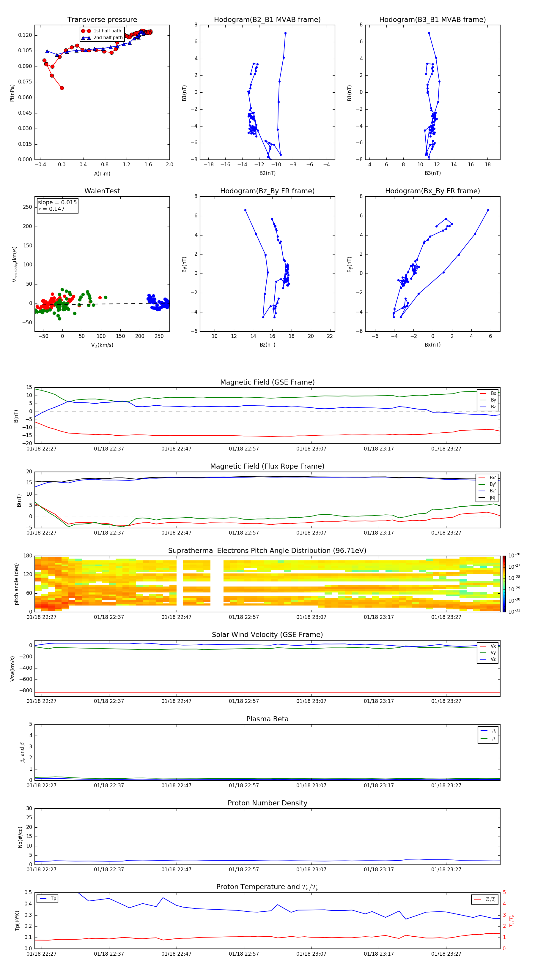Viewport: 535px width, 980px height.
Task: Click the "Hodogram(B2_B1 MVAB frame)" title
Action: pyautogui.click(x=267, y=19)
